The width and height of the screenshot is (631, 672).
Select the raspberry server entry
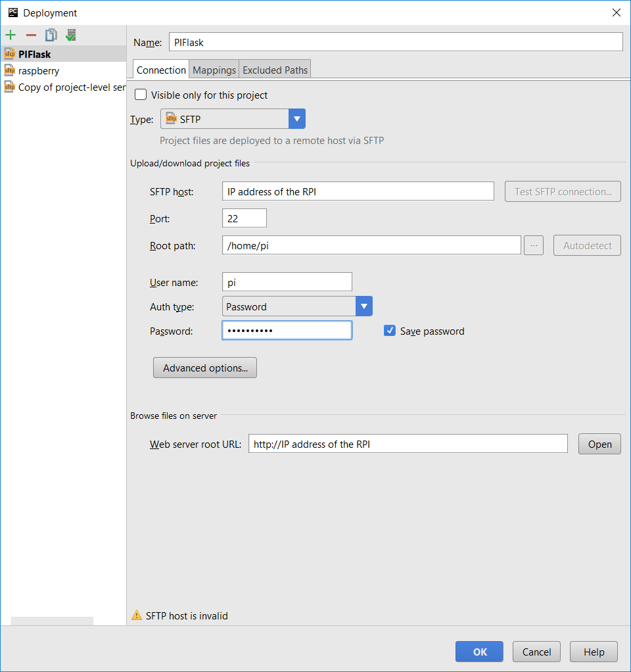pos(39,70)
